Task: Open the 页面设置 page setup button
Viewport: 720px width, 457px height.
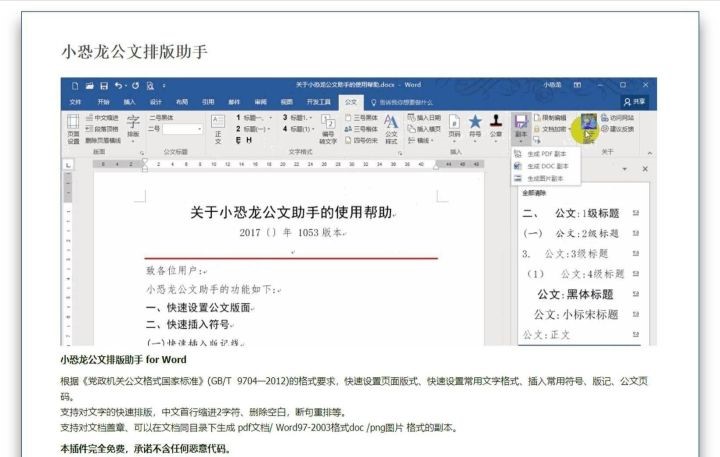Action: pyautogui.click(x=73, y=129)
